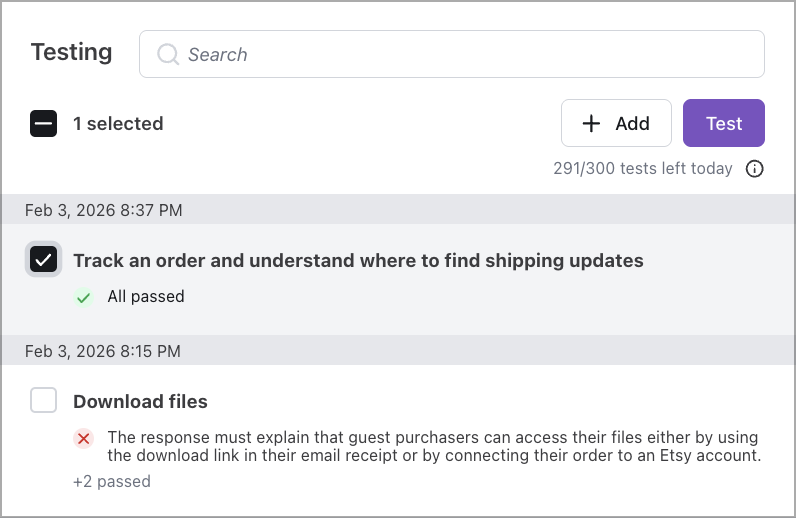Screen dimensions: 796x518
Task: Click the info icon beside tests left today
Action: 755,169
